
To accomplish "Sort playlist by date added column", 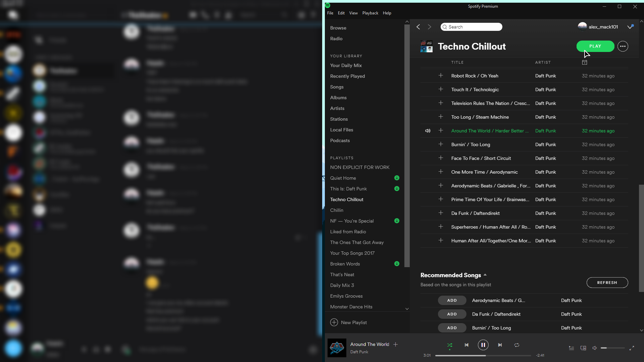I will [x=585, y=62].
